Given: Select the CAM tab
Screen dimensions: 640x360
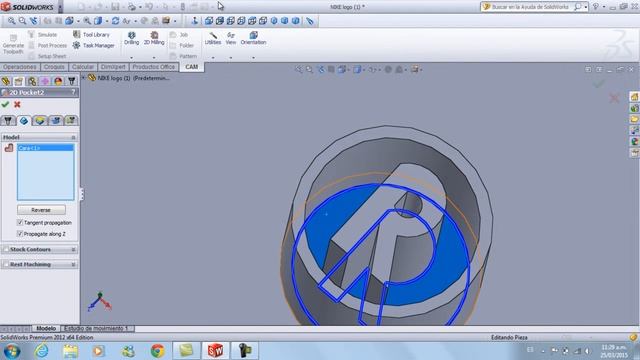Looking at the screenshot, I should (x=191, y=67).
